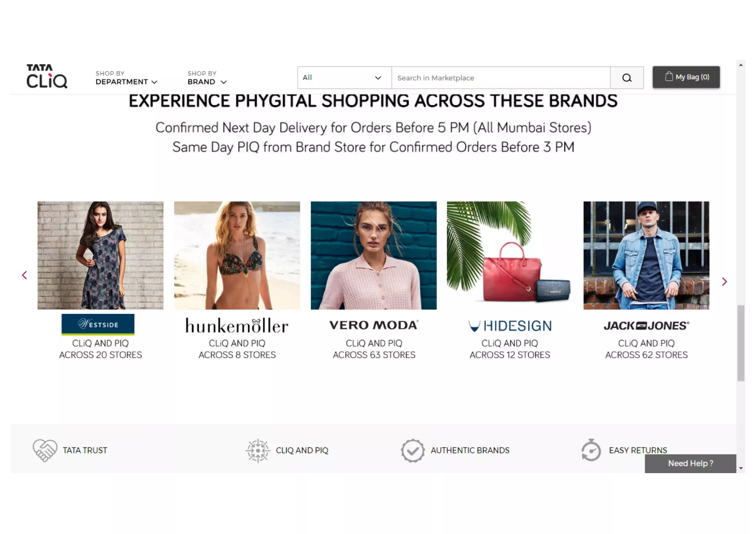Open Jack & Jones CLiQ and PiQ stores link

646,349
